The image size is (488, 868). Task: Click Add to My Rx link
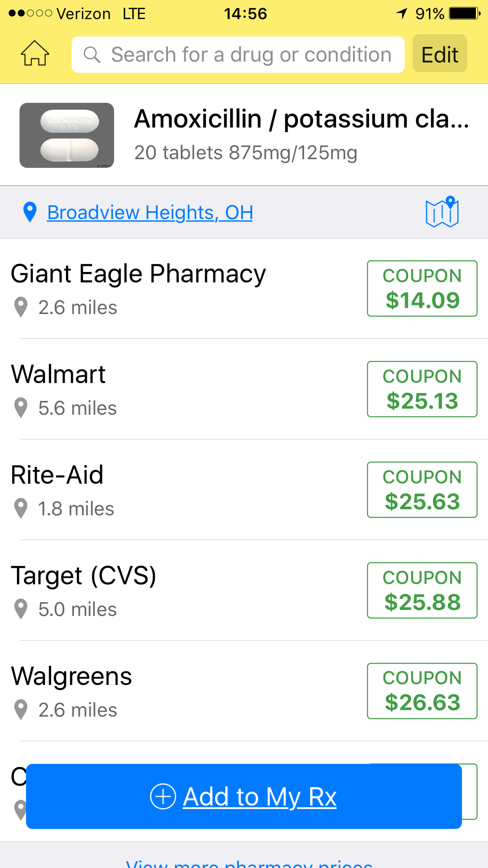(259, 797)
